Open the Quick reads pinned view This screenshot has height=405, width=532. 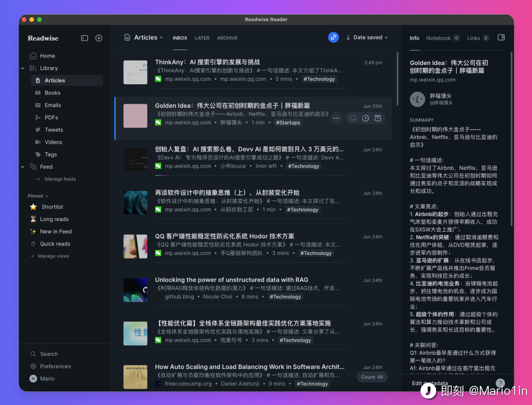tap(55, 244)
